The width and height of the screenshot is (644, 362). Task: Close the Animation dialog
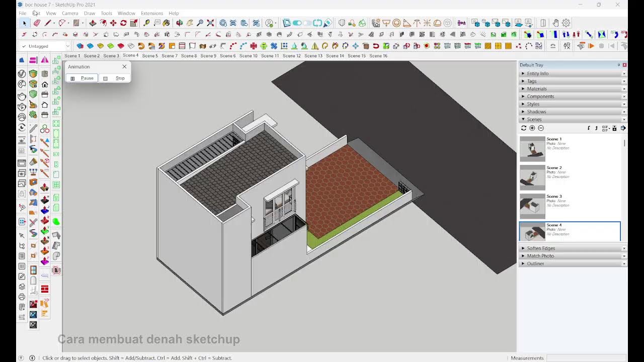coord(124,67)
